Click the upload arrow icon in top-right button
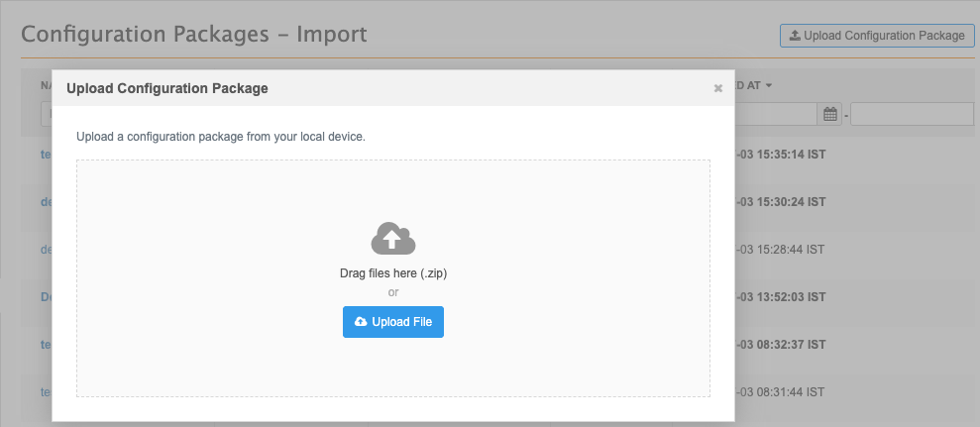This screenshot has width=980, height=427. point(795,36)
